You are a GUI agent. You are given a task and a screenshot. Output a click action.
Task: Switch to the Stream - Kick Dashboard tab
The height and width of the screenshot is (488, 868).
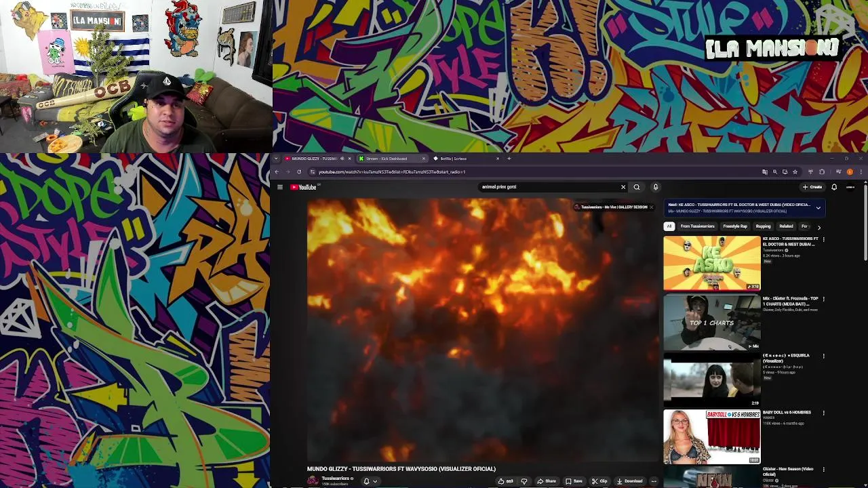click(x=387, y=159)
